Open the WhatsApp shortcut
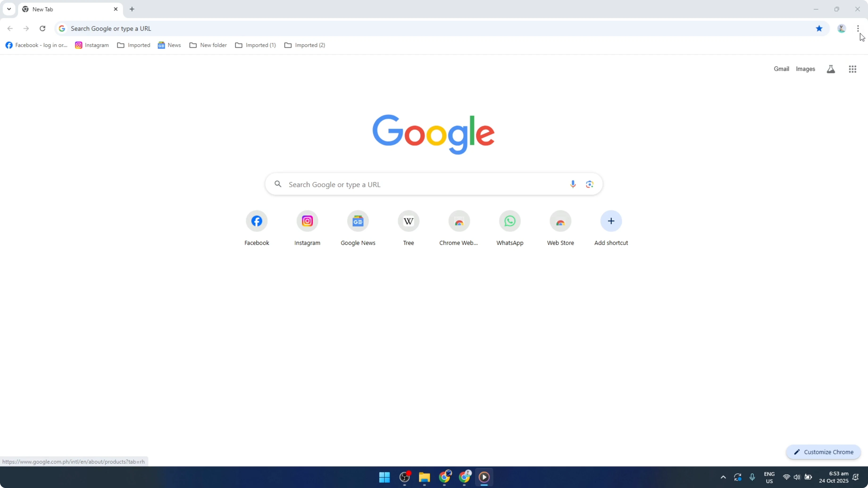This screenshot has width=868, height=488. pos(509,221)
